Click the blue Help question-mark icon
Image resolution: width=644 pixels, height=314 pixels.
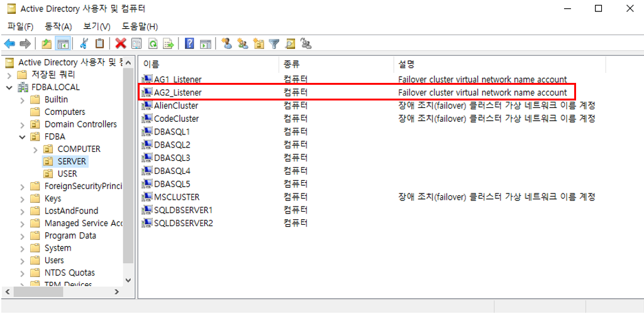pyautogui.click(x=189, y=43)
